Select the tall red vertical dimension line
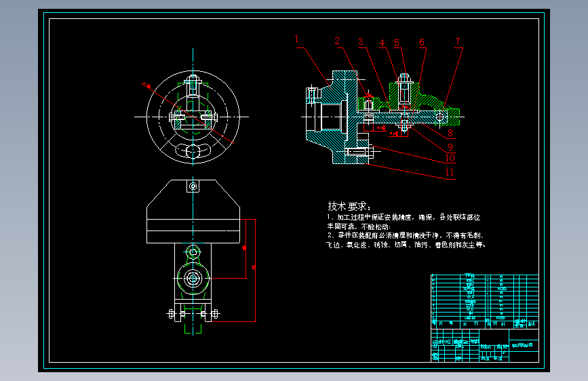588x381 pixels. coord(256,270)
